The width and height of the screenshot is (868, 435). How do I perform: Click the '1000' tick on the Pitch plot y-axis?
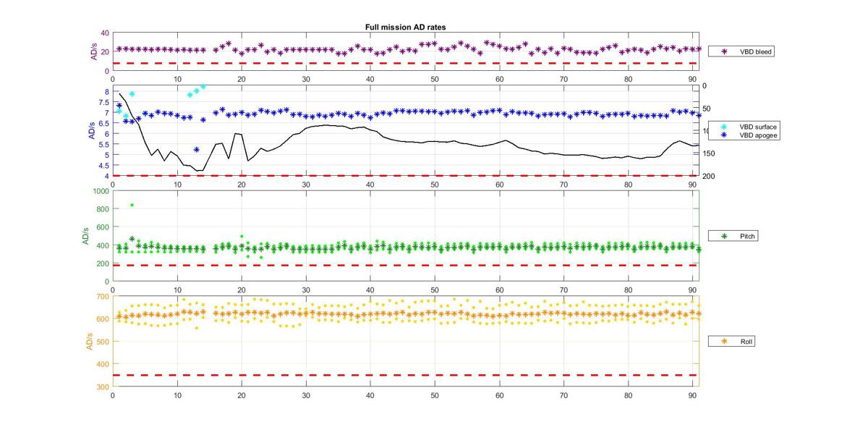[x=101, y=190]
